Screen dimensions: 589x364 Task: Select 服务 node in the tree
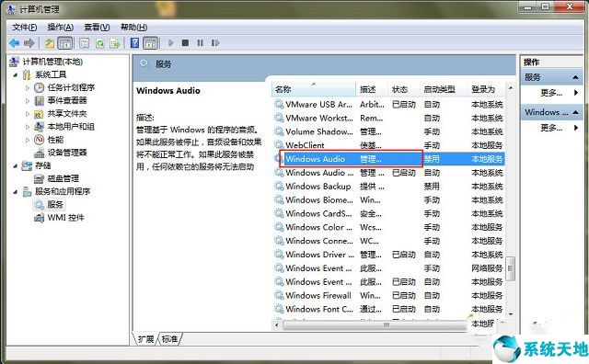pyautogui.click(x=55, y=204)
